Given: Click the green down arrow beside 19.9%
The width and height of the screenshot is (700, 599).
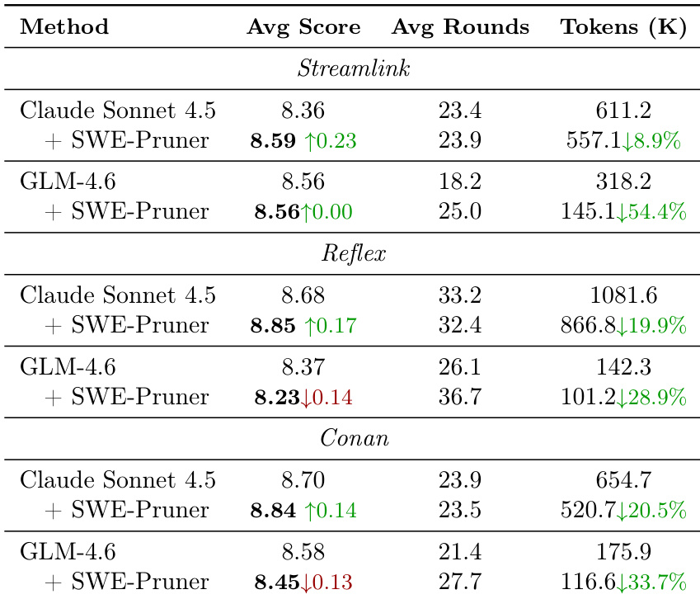Looking at the screenshot, I should point(622,325).
